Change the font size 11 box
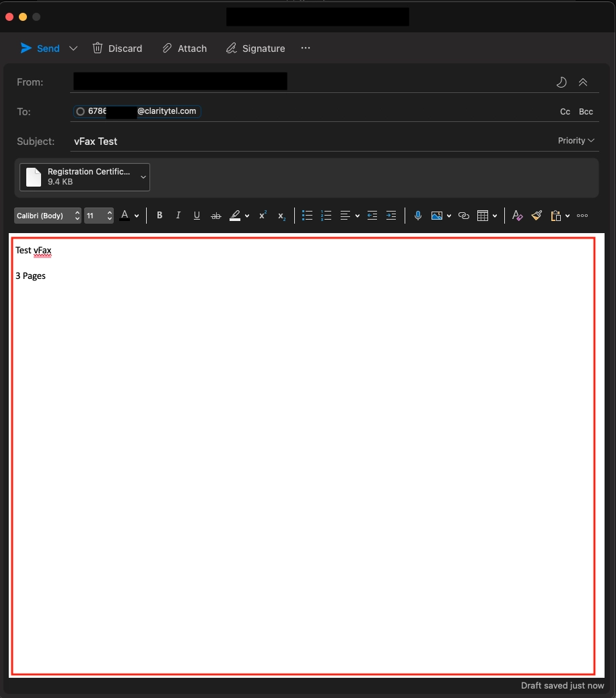The image size is (616, 698). point(99,216)
